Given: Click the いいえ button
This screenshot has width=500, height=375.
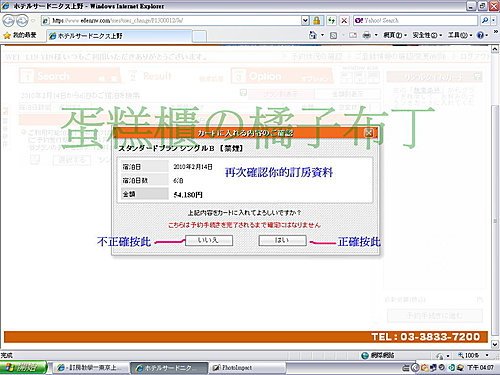Looking at the screenshot, I should point(209,240).
